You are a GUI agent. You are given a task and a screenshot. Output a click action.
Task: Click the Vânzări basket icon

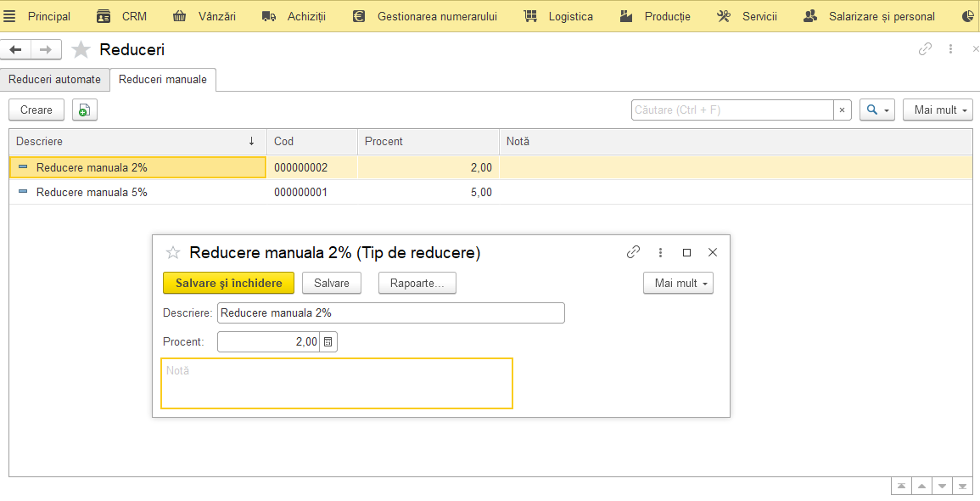click(179, 16)
